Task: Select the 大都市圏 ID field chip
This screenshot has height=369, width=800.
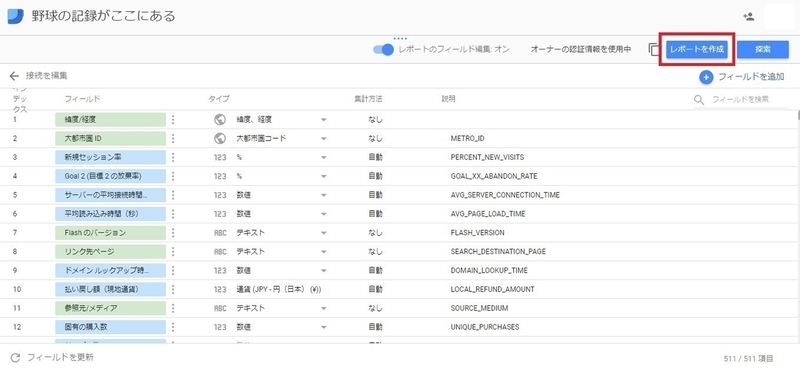Action: click(111, 138)
